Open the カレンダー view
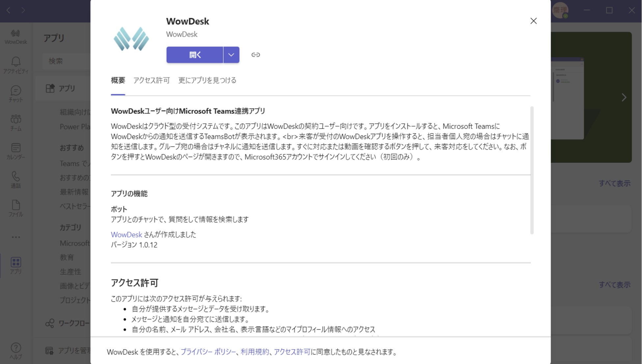Image resolution: width=642 pixels, height=364 pixels. pyautogui.click(x=16, y=151)
